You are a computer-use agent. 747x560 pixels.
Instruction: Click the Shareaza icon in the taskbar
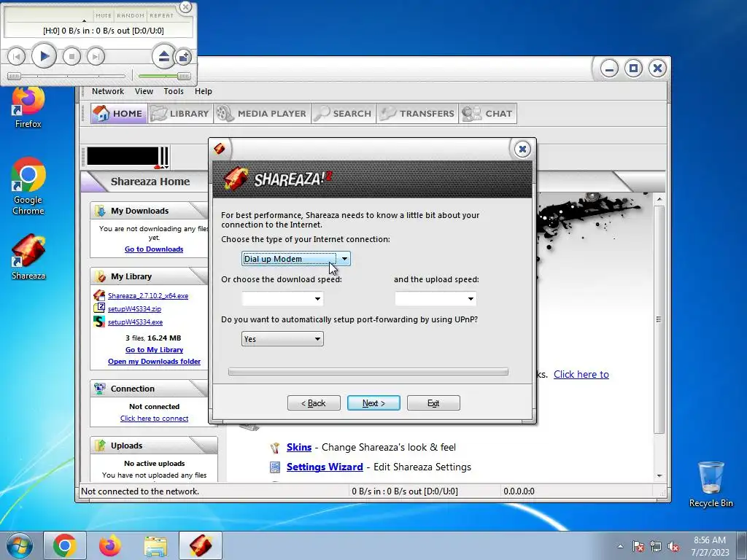[201, 545]
